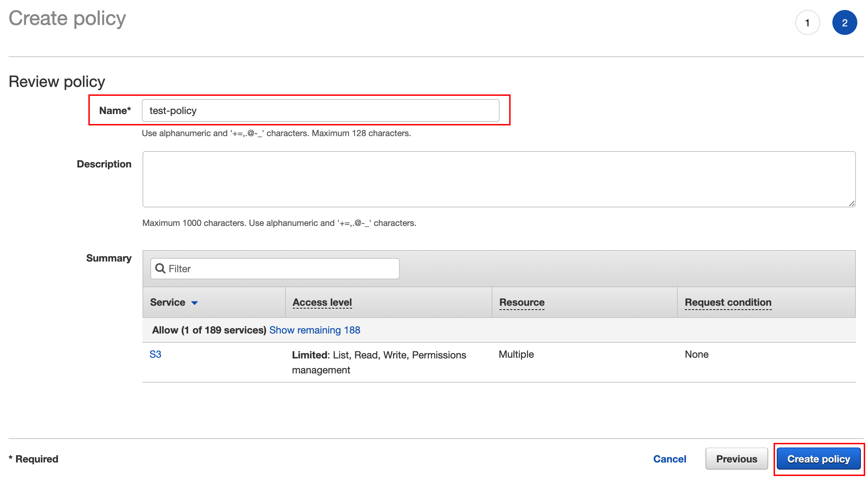Click the Service column header
This screenshot has width=868, height=481.
(x=167, y=302)
